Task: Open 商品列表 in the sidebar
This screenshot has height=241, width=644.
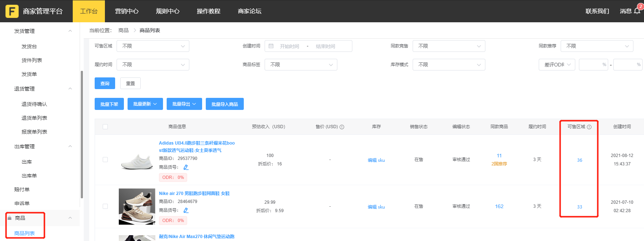Action: pos(24,233)
